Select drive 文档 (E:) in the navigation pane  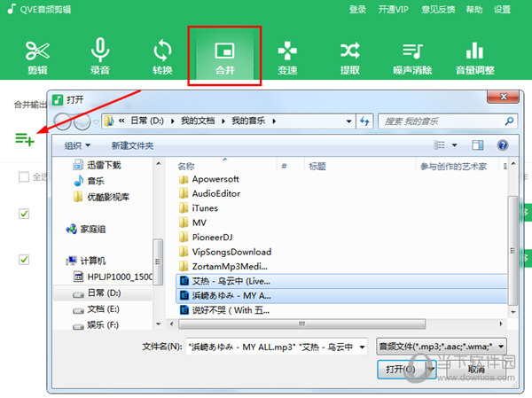(x=97, y=309)
